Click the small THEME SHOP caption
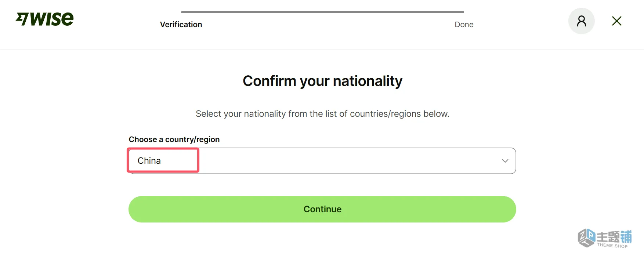This screenshot has width=644, height=257. coord(612,246)
